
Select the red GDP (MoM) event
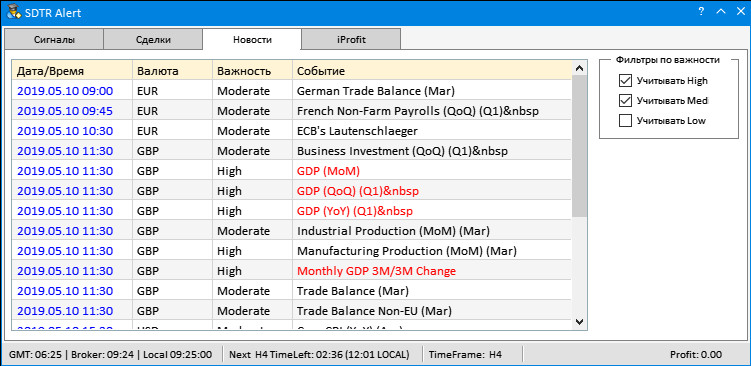pyautogui.click(x=328, y=171)
